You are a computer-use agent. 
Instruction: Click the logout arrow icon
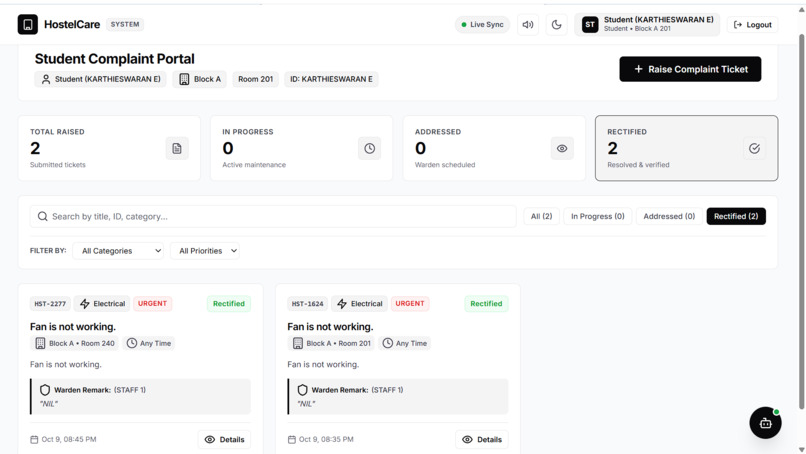[738, 25]
